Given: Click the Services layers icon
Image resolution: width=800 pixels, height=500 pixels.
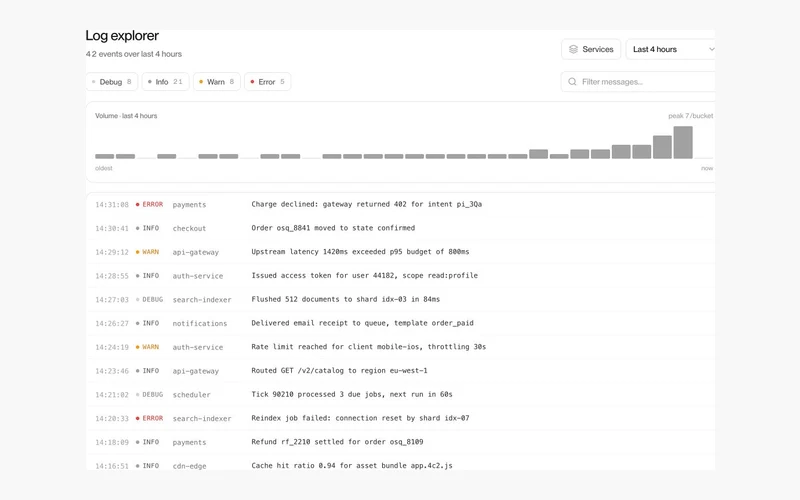Looking at the screenshot, I should click(573, 49).
